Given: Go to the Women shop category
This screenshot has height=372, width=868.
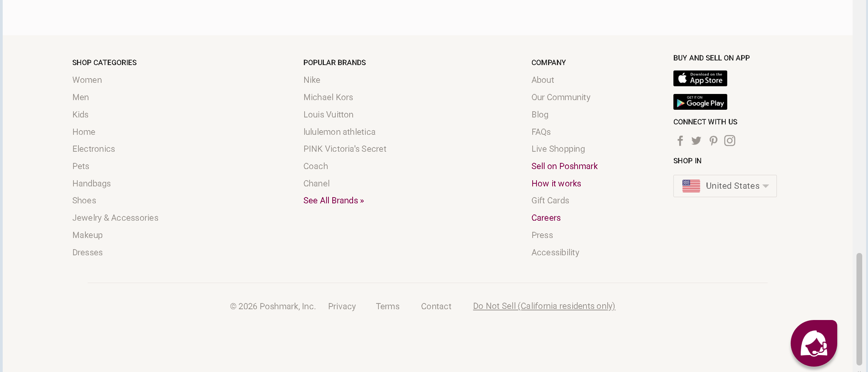Looking at the screenshot, I should tap(87, 80).
